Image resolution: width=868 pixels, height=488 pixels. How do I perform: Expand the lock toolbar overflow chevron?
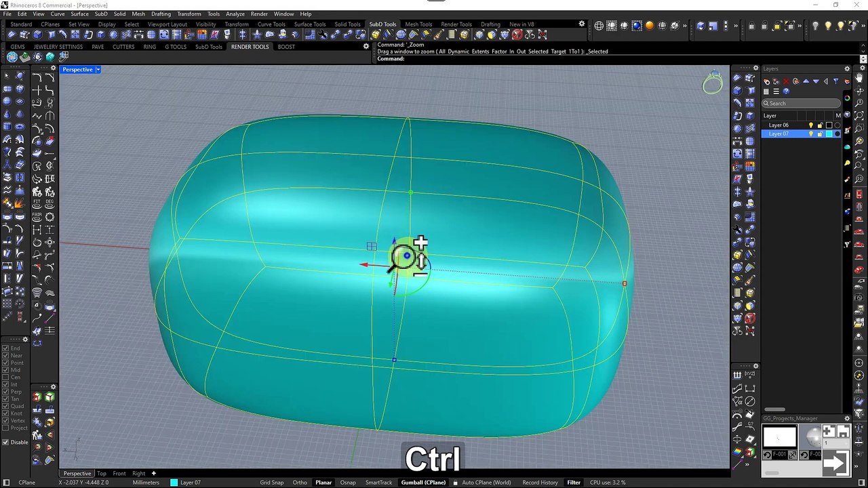tap(800, 26)
